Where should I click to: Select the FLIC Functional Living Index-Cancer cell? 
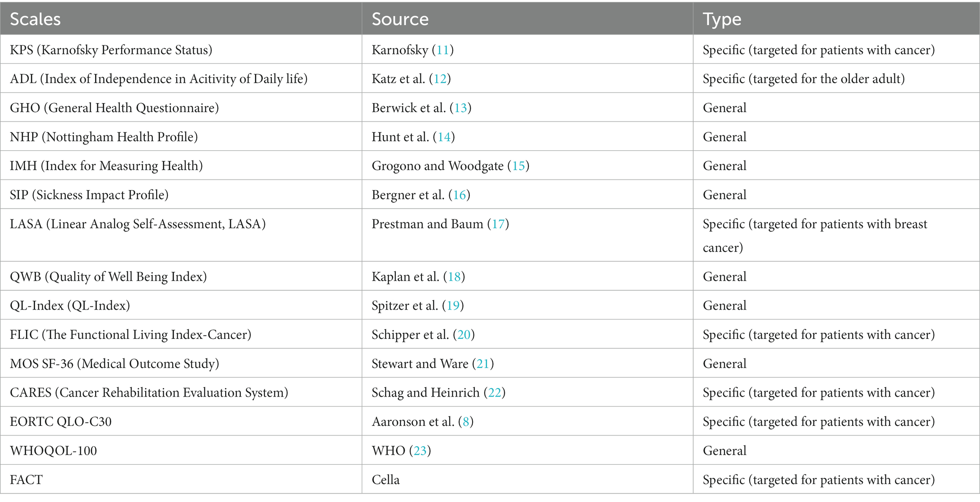[x=181, y=335]
